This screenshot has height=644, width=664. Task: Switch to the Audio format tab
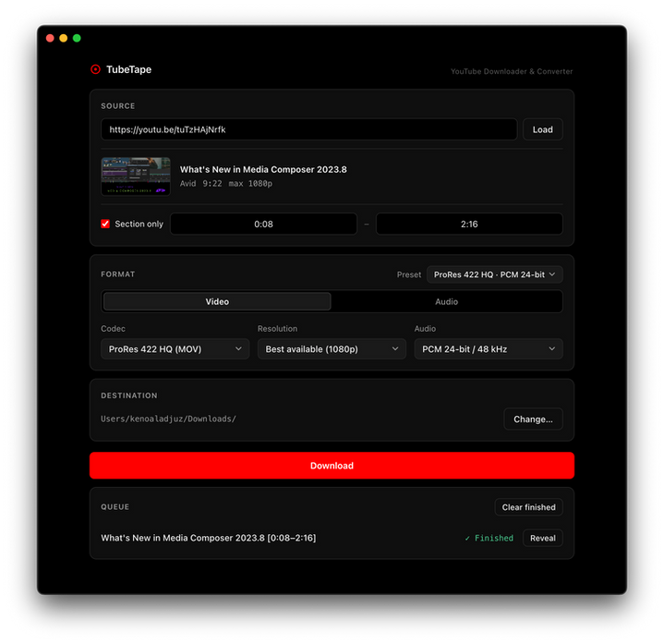point(446,301)
